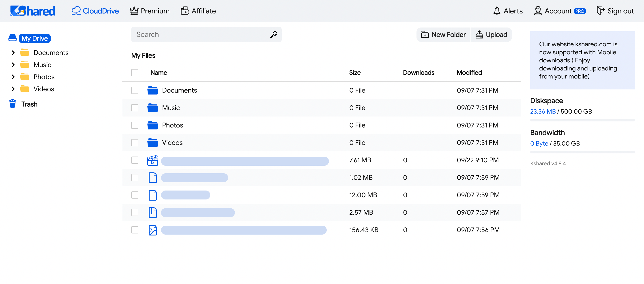Click Kshared v4.8.4 version text

[x=548, y=163]
